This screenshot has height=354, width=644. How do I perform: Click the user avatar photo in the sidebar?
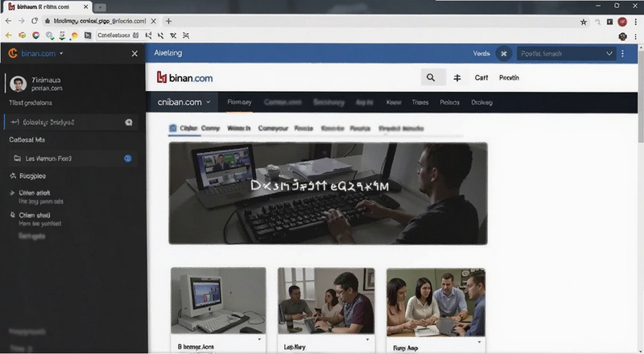[18, 84]
